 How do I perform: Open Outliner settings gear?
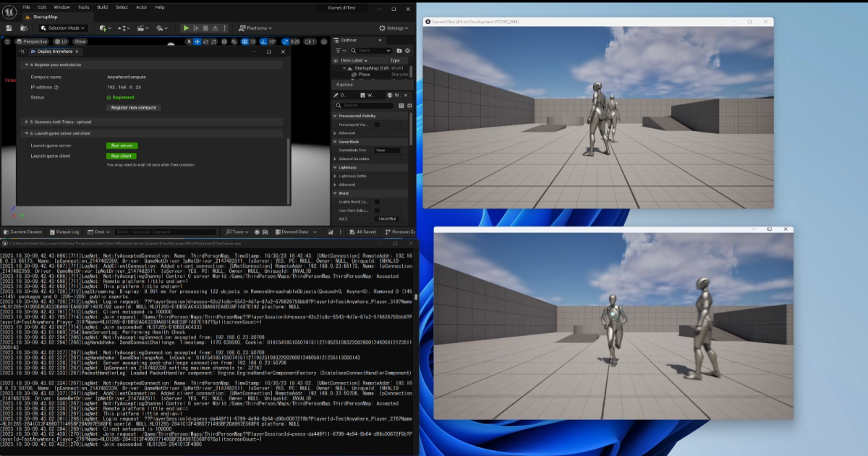pyautogui.click(x=407, y=51)
